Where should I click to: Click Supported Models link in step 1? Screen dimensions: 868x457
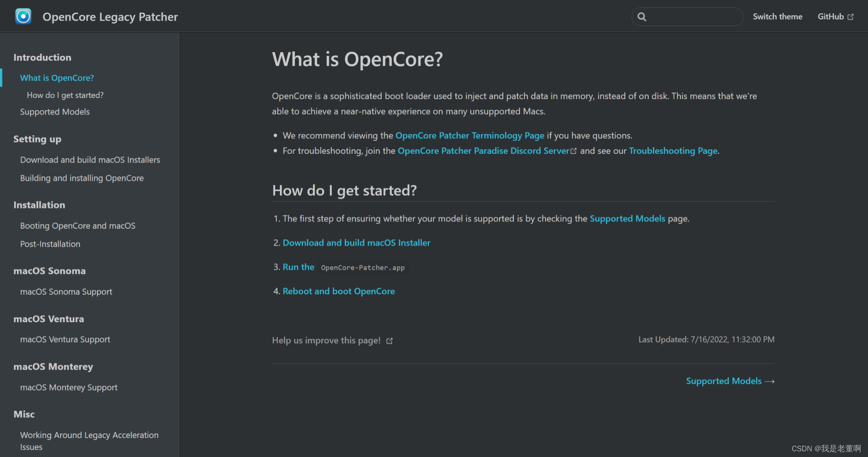click(x=627, y=219)
